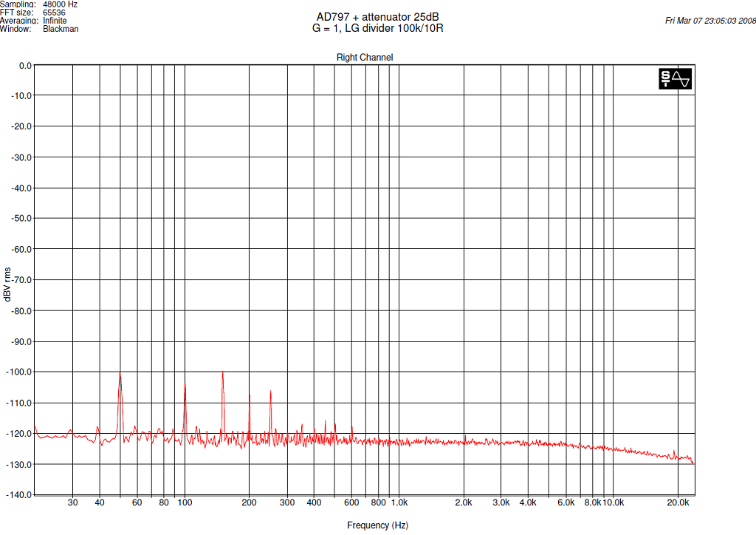Click the 10.0k x-axis tick label
The height and width of the screenshot is (535, 756).
pos(614,502)
